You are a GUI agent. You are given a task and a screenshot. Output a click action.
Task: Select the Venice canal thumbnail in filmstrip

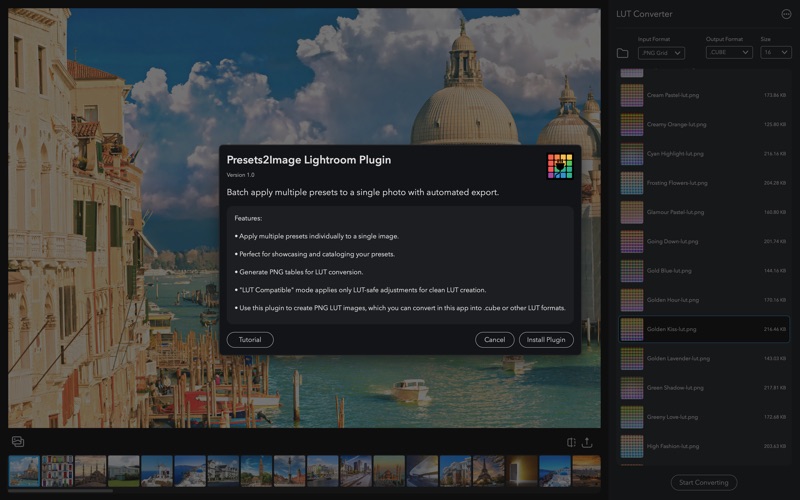click(x=24, y=471)
